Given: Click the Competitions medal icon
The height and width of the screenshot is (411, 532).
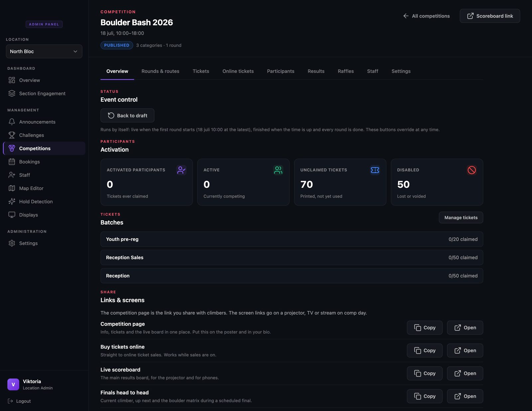Looking at the screenshot, I should 12,149.
